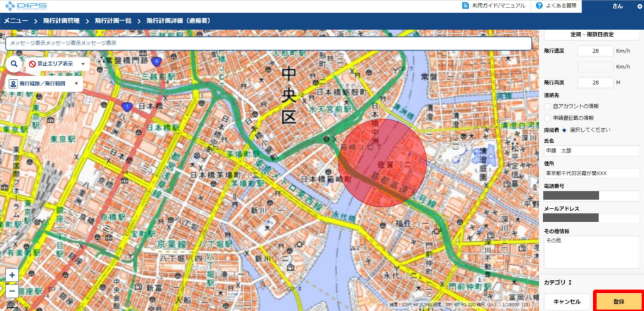The width and height of the screenshot is (644, 311).
Task: Select 自アカウントの情報 radio button
Action: point(547,106)
